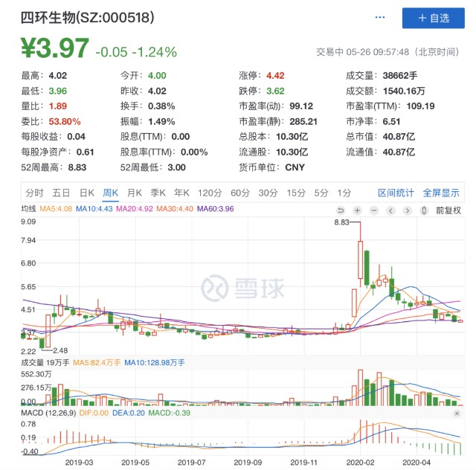Select the 120分 chart interval
Screen dimensions: 476x470
pyautogui.click(x=210, y=193)
